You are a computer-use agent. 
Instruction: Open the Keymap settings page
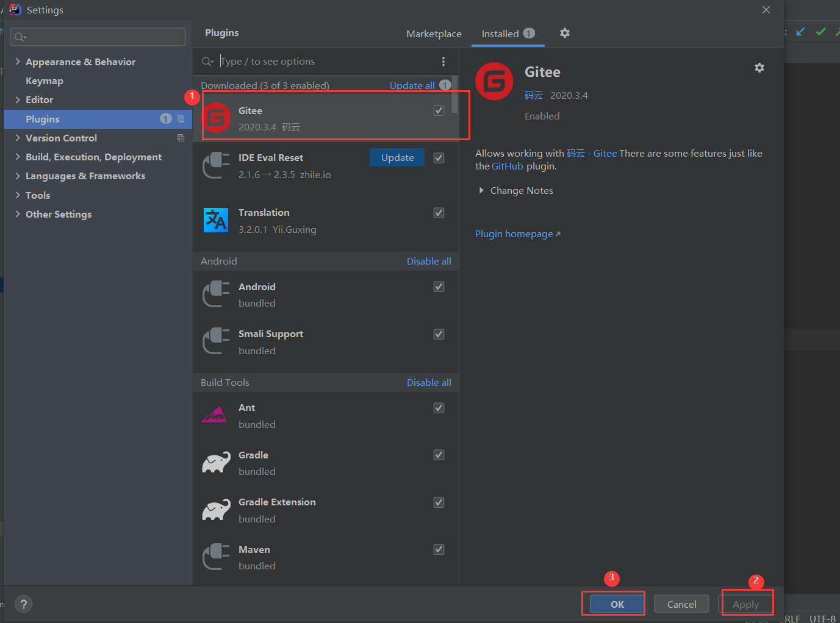click(x=45, y=80)
